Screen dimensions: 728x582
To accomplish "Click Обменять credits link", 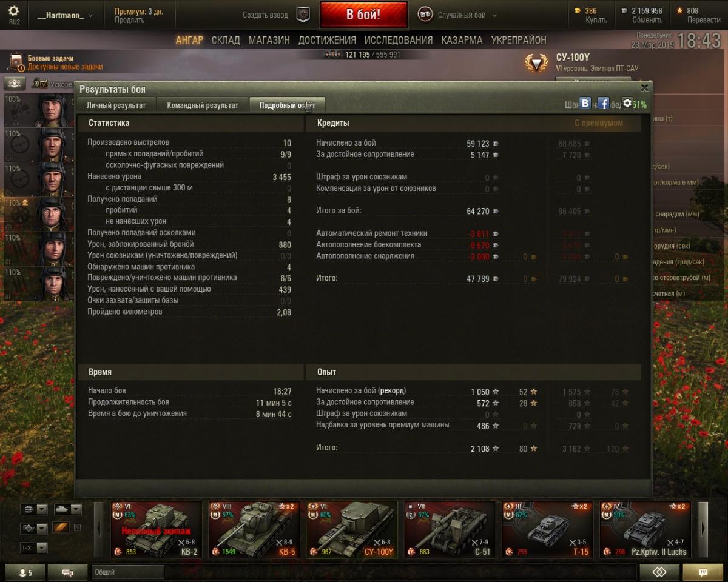I will pyautogui.click(x=647, y=20).
